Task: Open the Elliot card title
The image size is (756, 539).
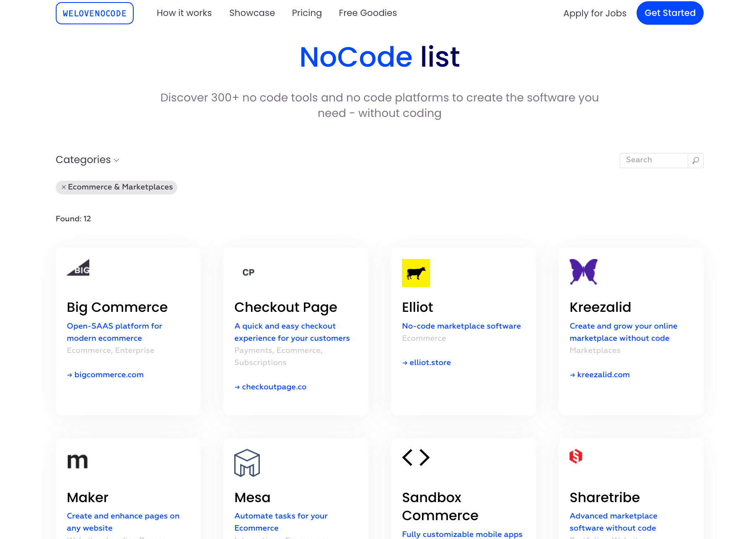Action: point(417,307)
